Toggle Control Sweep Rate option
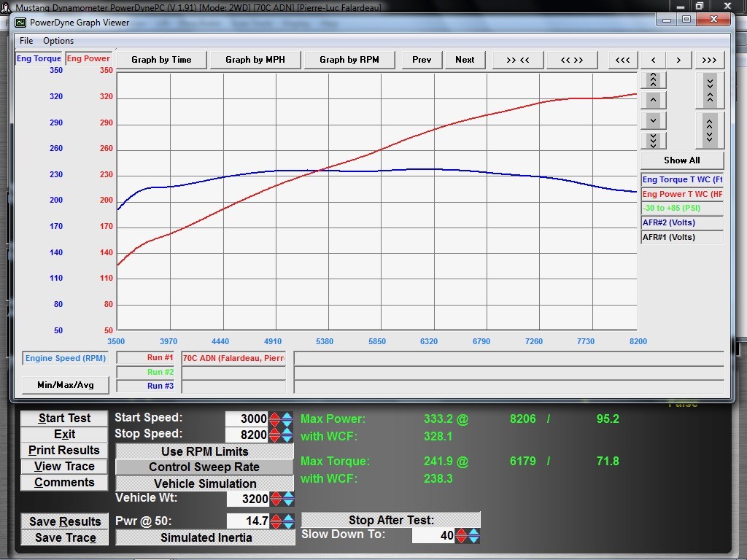This screenshot has width=747, height=560. tap(204, 467)
